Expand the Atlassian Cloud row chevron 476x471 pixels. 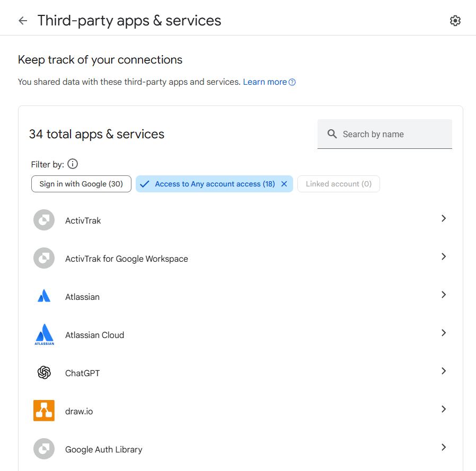(x=444, y=333)
